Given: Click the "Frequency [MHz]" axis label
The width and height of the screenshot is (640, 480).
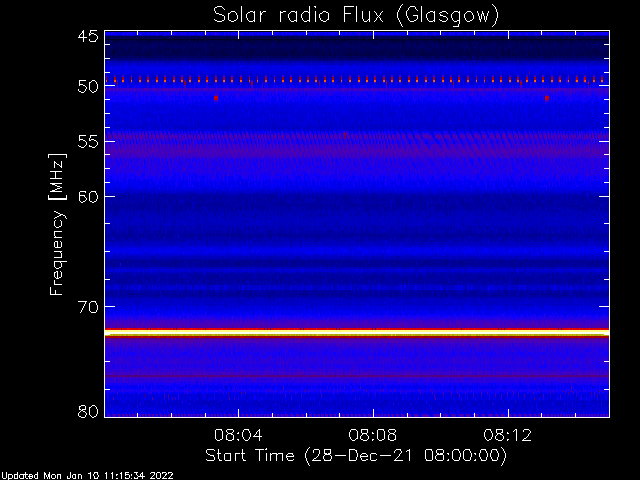Looking at the screenshot, I should pyautogui.click(x=57, y=224).
